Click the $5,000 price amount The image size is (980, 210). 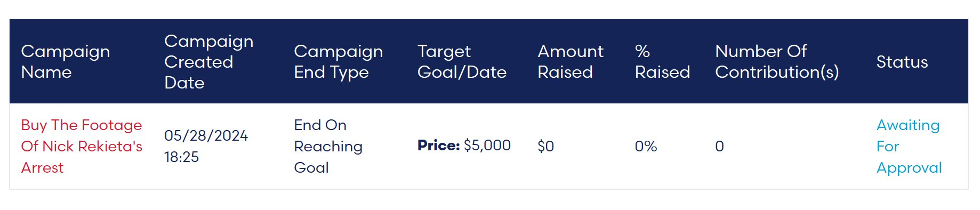(487, 146)
